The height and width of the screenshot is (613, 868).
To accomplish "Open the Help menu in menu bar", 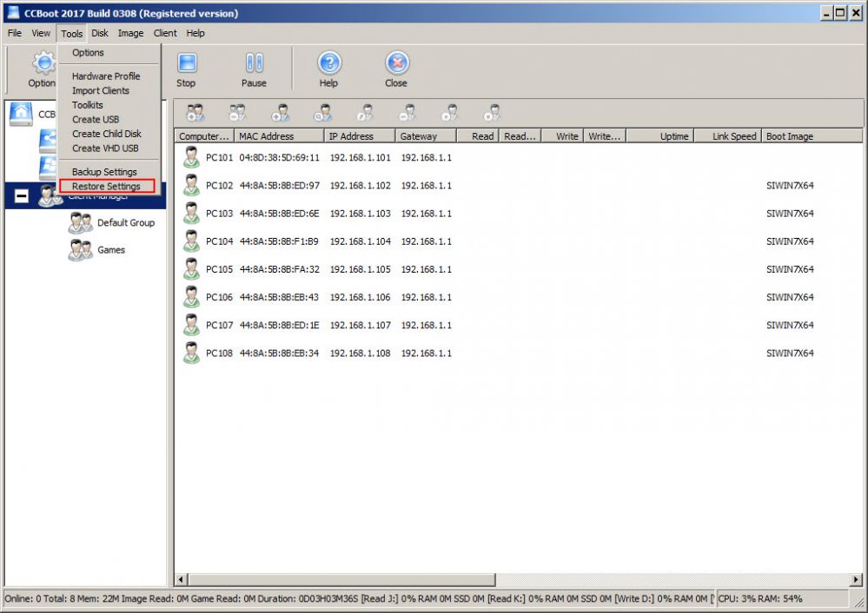I will [x=195, y=33].
